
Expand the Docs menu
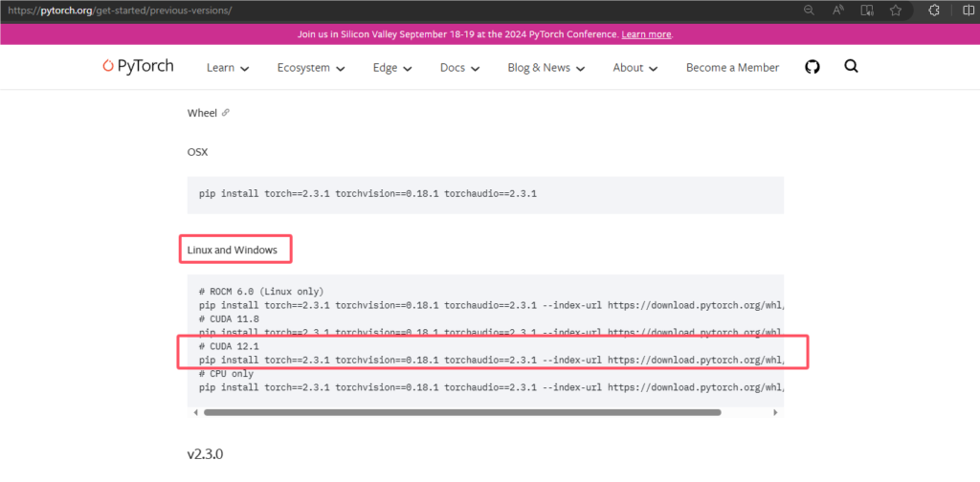tap(460, 68)
